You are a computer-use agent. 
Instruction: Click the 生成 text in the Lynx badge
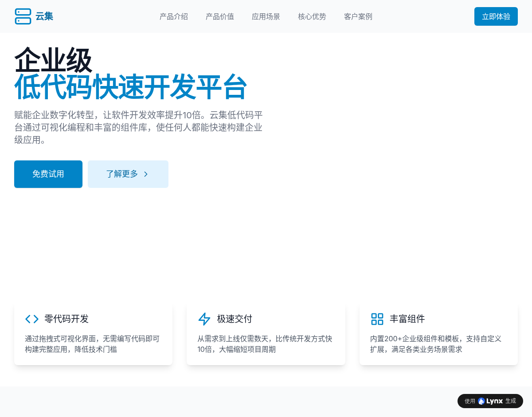coord(511,401)
